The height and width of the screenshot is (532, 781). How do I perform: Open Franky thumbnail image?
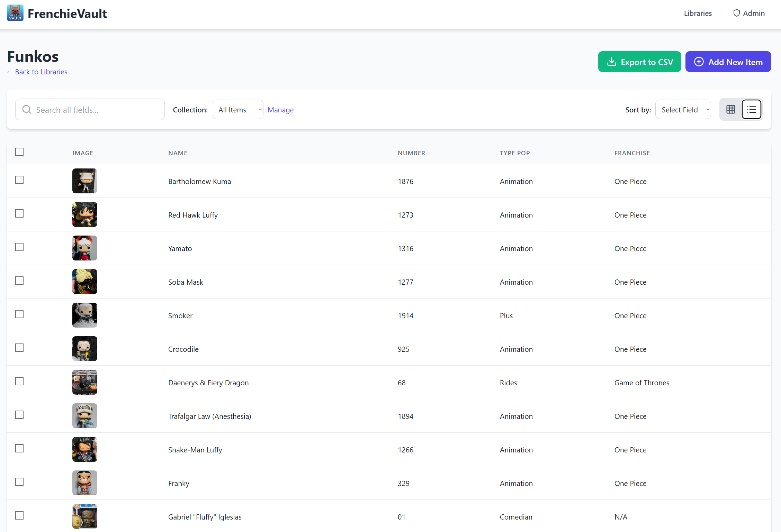[85, 483]
